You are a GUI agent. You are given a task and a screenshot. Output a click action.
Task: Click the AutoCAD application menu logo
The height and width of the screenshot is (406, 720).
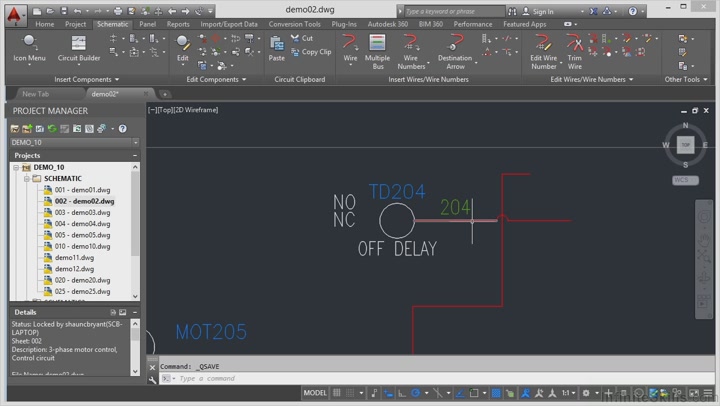point(15,15)
